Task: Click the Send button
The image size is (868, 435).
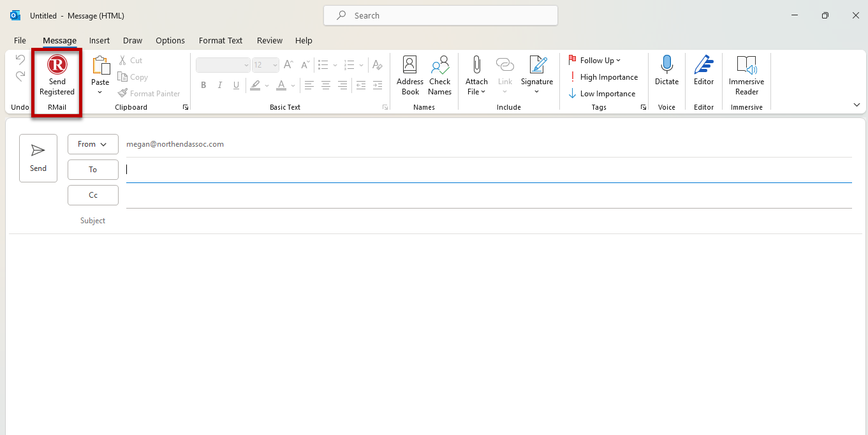Action: pos(38,158)
